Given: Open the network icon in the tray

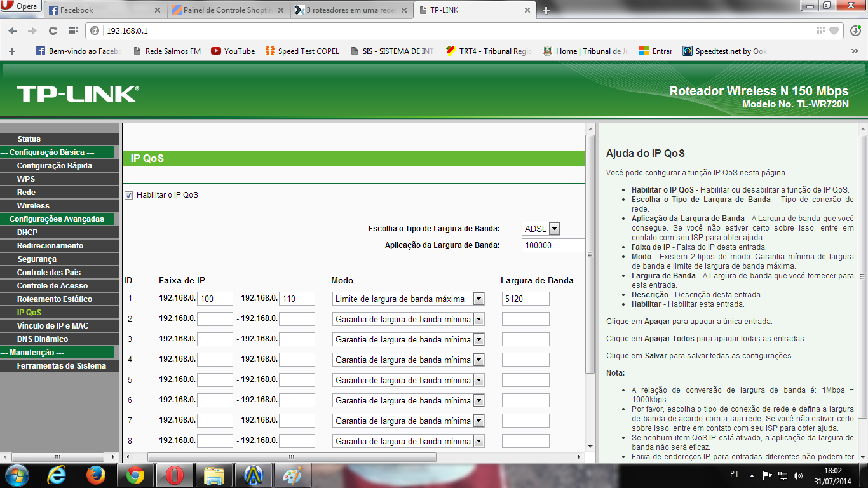Looking at the screenshot, I should 783,475.
